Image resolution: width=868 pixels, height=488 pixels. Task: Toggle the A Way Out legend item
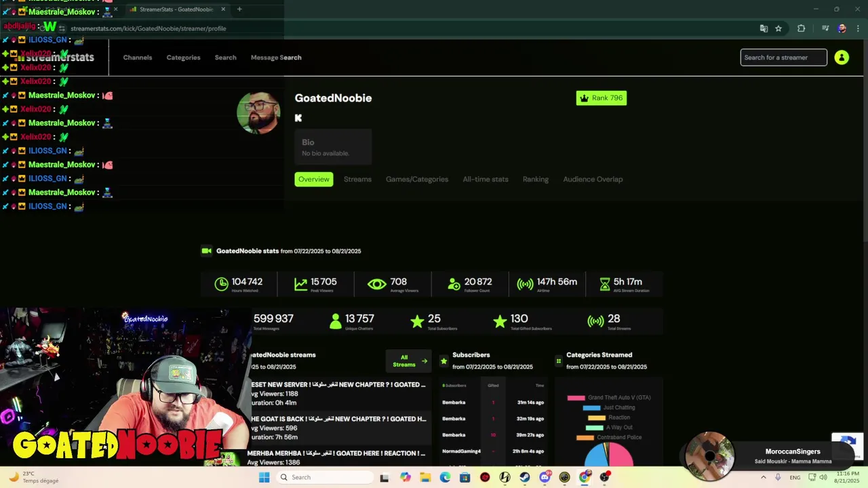pos(608,428)
